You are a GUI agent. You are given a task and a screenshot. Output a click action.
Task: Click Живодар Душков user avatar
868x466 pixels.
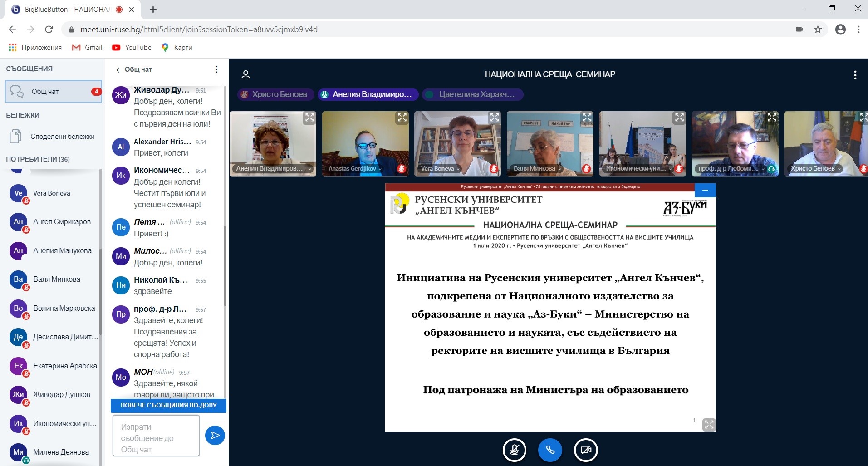18,395
